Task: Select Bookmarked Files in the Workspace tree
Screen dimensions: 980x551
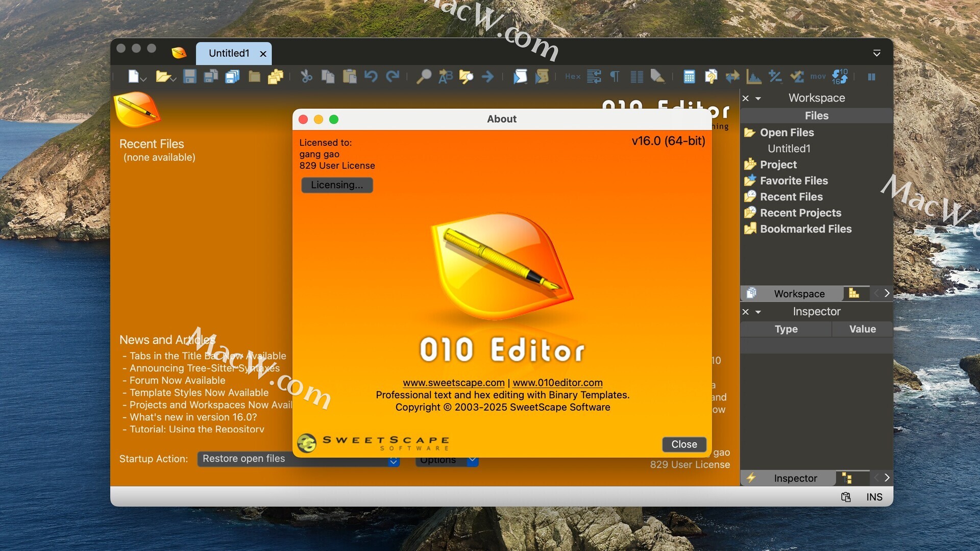Action: [x=805, y=229]
